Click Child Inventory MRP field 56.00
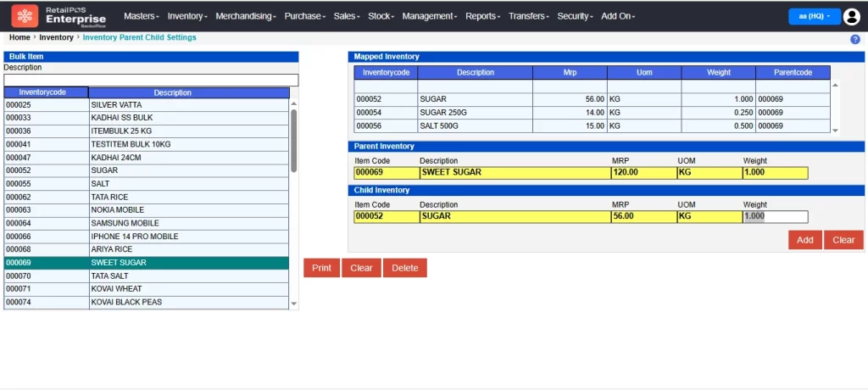This screenshot has height=390, width=868. tap(644, 216)
